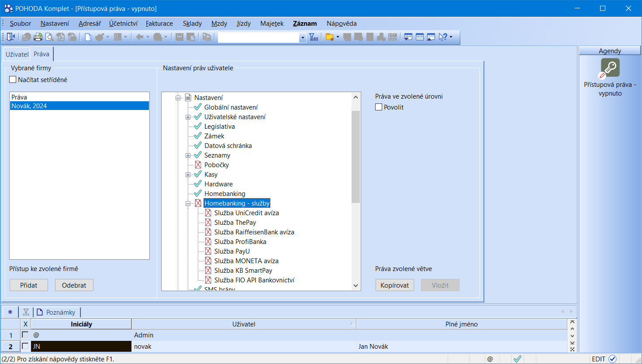Screen dimensions: 642x364
Task: Click green check icon of Globální nastavení
Action: 198,107
